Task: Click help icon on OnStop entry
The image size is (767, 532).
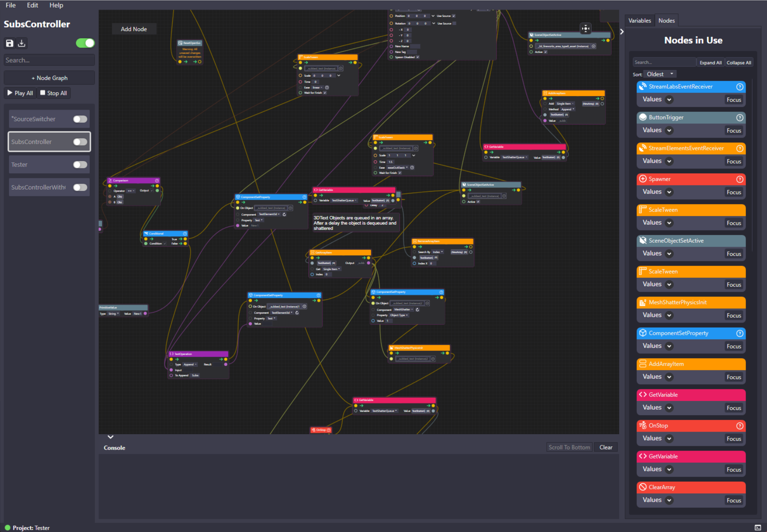Action: [739, 426]
